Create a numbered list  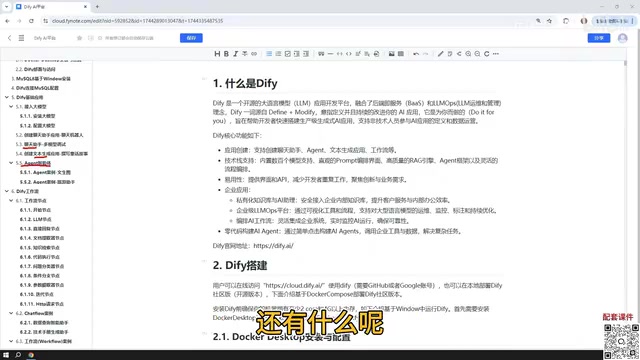[x=278, y=54]
